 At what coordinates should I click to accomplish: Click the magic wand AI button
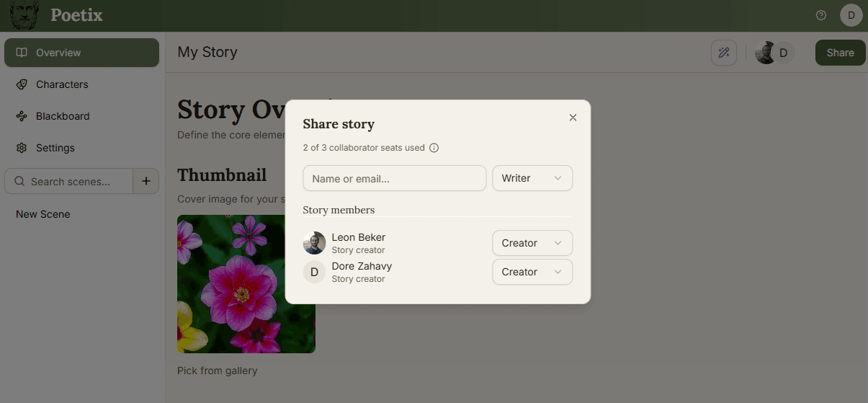pos(724,53)
